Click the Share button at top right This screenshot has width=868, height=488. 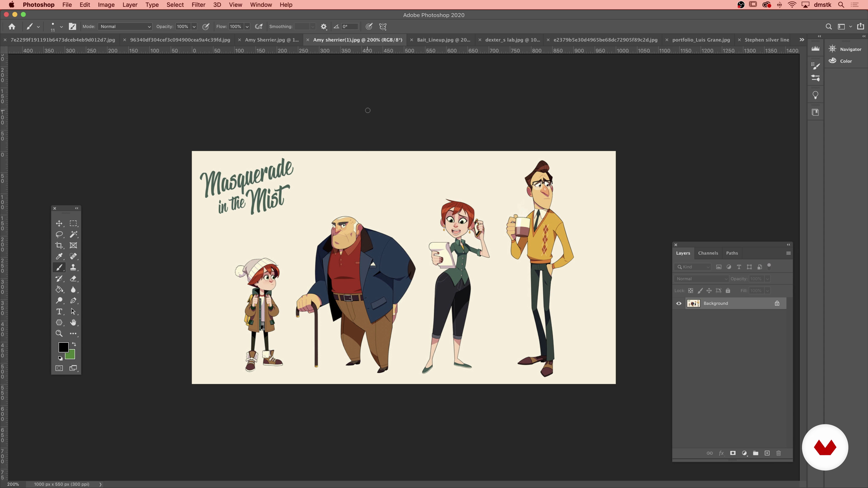(861, 26)
